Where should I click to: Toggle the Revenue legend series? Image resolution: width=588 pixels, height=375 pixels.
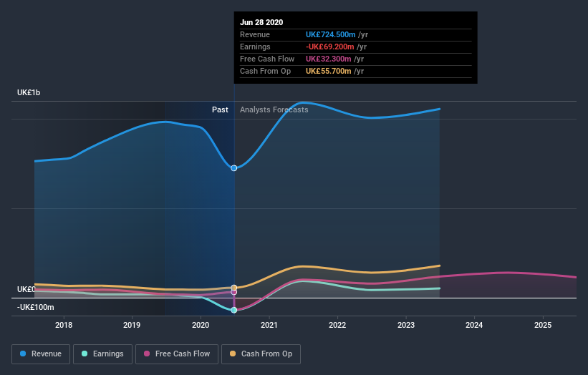pos(41,354)
